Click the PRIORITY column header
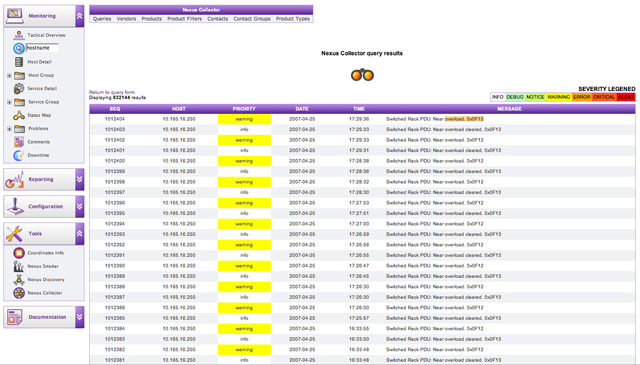640x365 pixels. (244, 109)
